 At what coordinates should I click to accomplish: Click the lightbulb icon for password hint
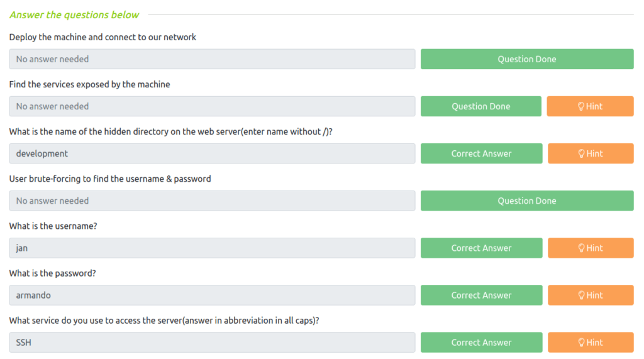click(x=581, y=295)
